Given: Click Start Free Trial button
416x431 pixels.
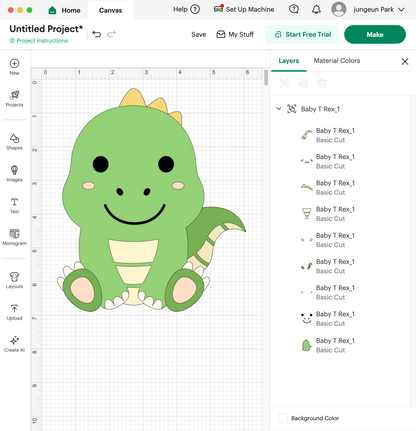Looking at the screenshot, I should [x=302, y=34].
